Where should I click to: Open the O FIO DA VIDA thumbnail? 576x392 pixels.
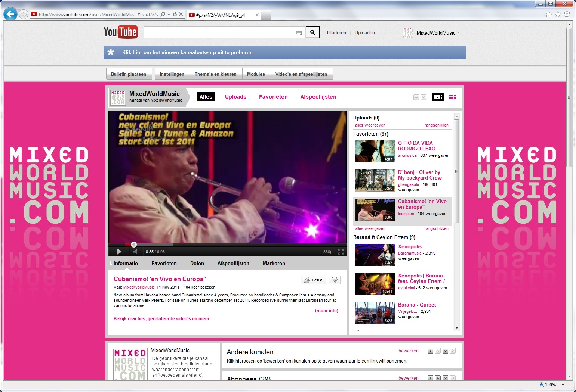pyautogui.click(x=375, y=151)
